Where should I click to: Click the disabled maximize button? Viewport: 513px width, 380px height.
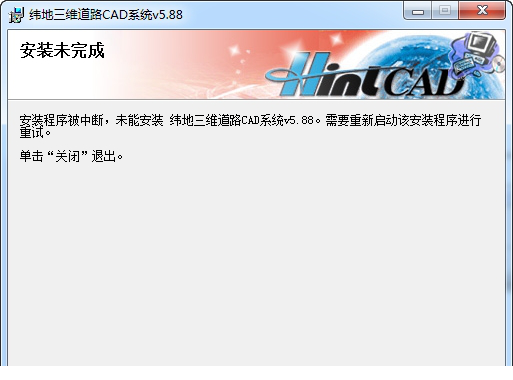pos(445,11)
